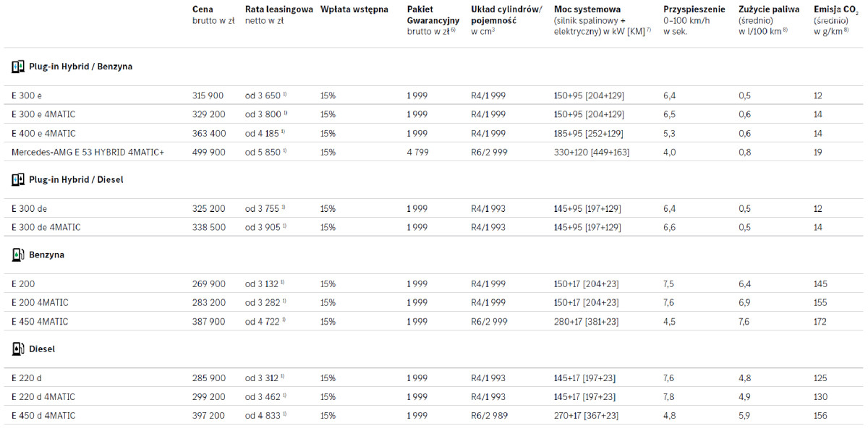Select the E 300 de 4MATIC model name
The height and width of the screenshot is (431, 868).
(46, 228)
